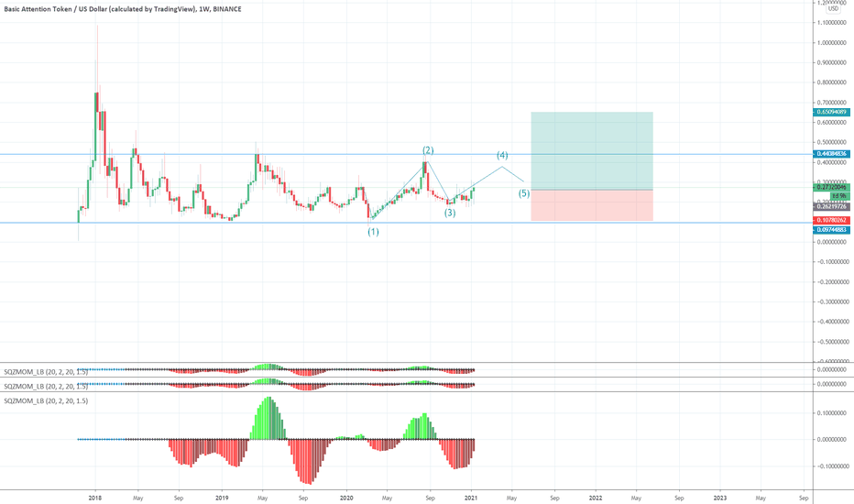Open the USD currency selector on price axis
This screenshot has width=854, height=504.
coord(834,9)
